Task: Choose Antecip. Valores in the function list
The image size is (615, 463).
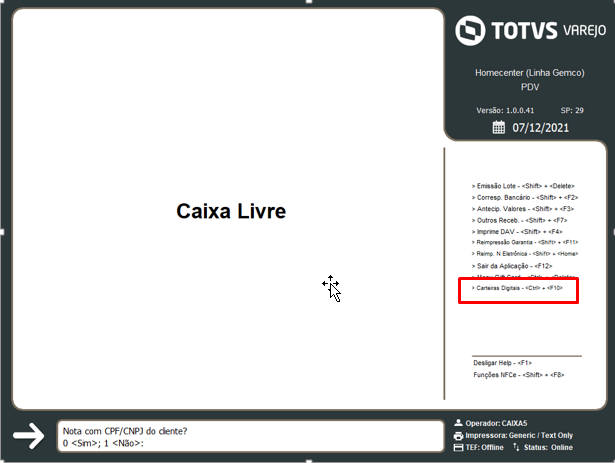Action: click(523, 209)
